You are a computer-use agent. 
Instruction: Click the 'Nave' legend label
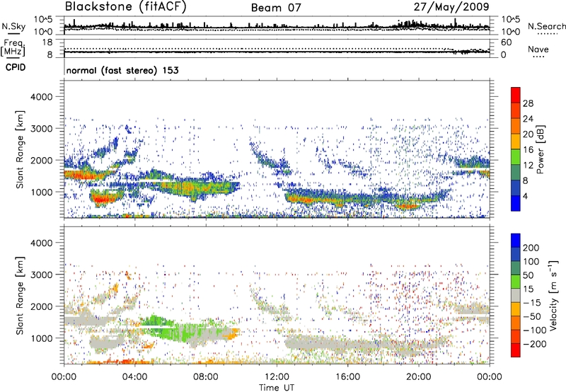pyautogui.click(x=538, y=50)
